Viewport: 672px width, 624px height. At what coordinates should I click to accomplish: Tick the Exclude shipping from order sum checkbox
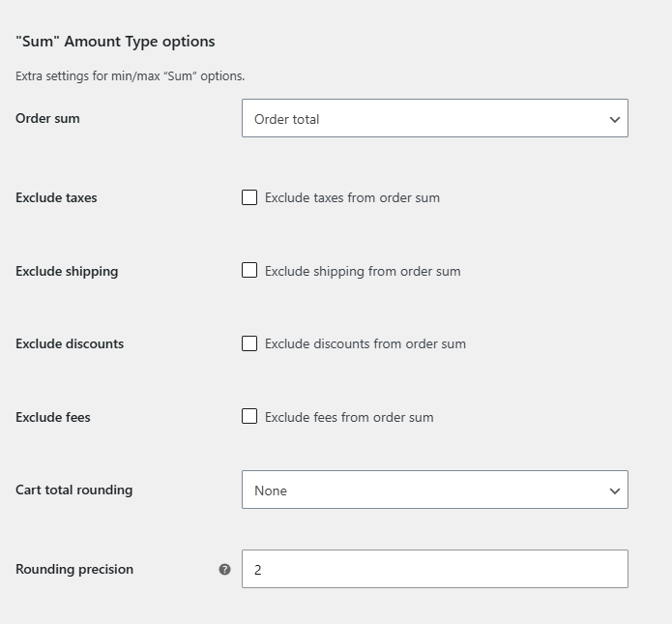click(x=249, y=270)
